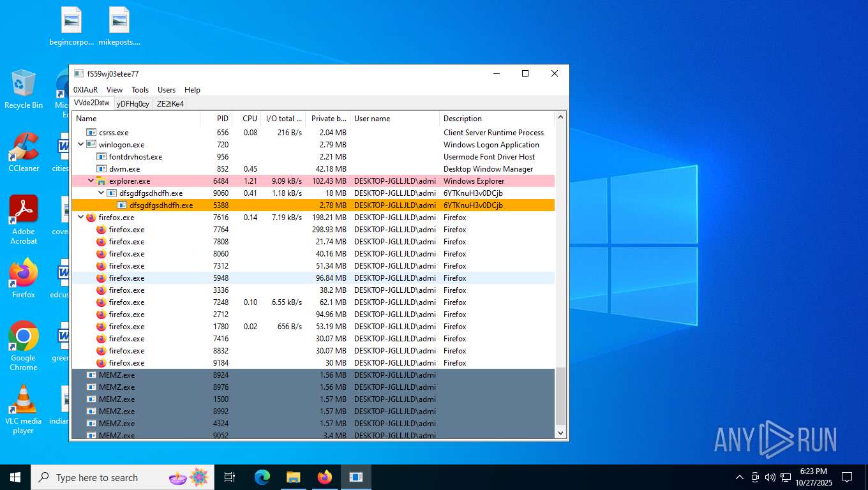
Task: Click the Windows Start button
Action: (15, 477)
